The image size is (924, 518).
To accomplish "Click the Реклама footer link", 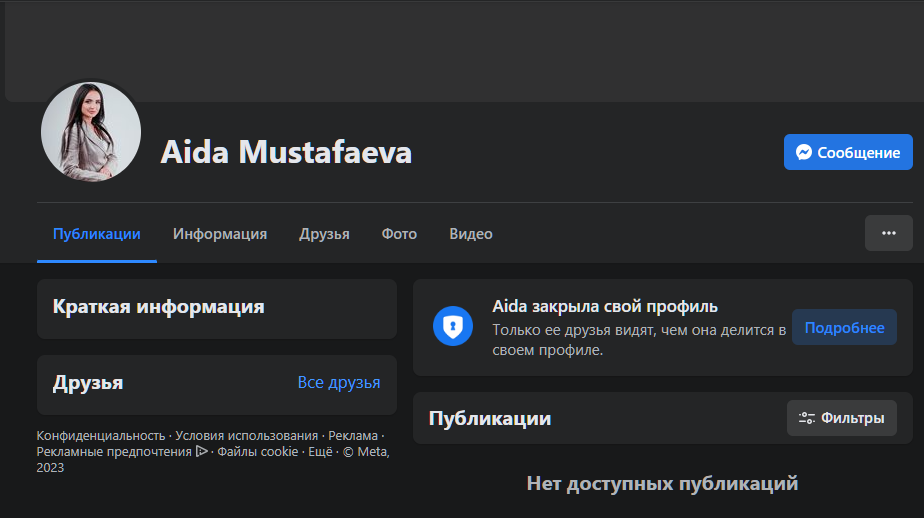I will pos(353,435).
